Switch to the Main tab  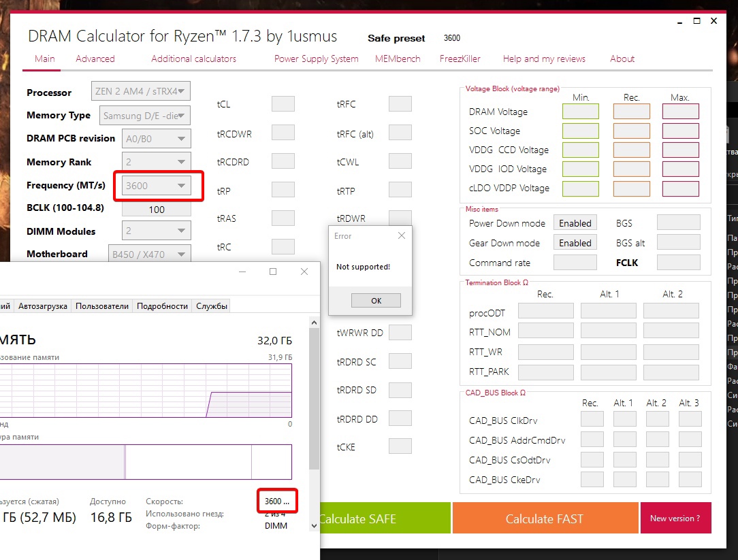coord(45,59)
